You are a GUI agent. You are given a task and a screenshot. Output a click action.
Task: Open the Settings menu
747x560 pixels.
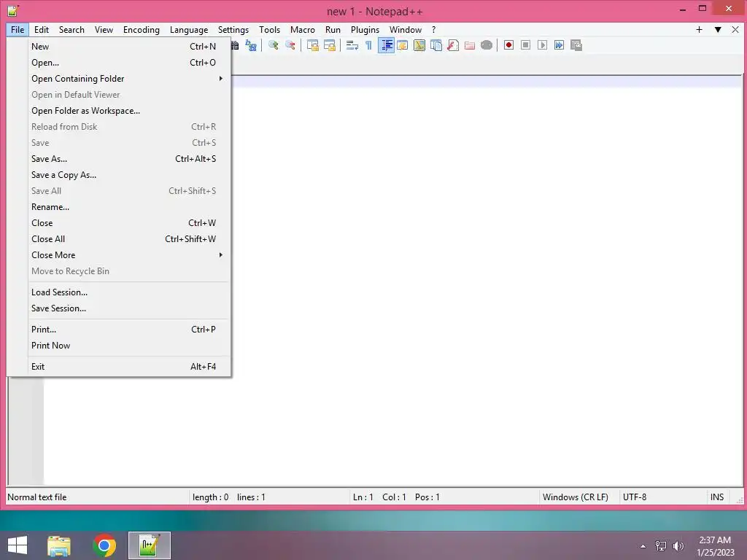(233, 29)
